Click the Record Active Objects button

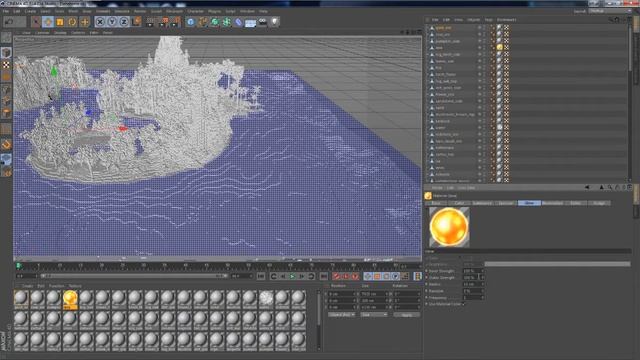(x=336, y=276)
